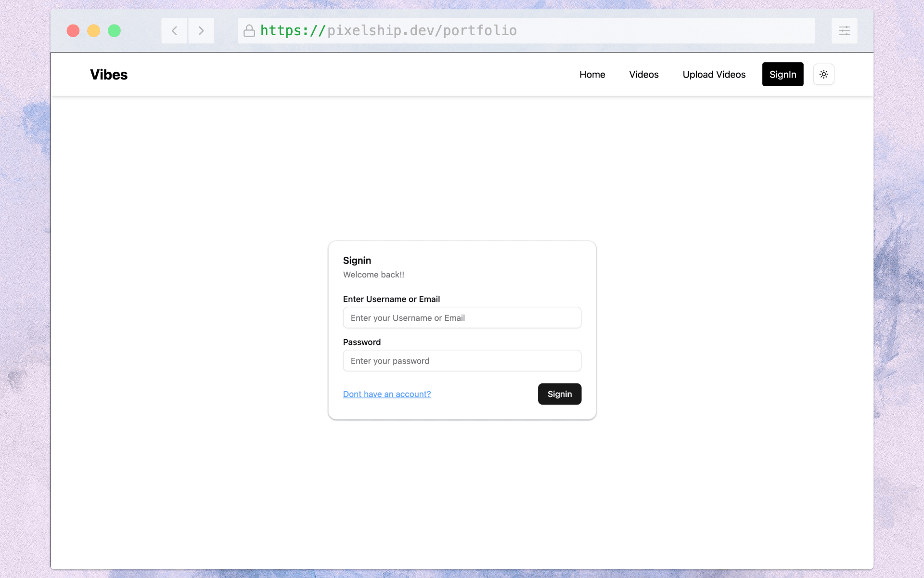
Task: Focus the password input field
Action: click(462, 361)
